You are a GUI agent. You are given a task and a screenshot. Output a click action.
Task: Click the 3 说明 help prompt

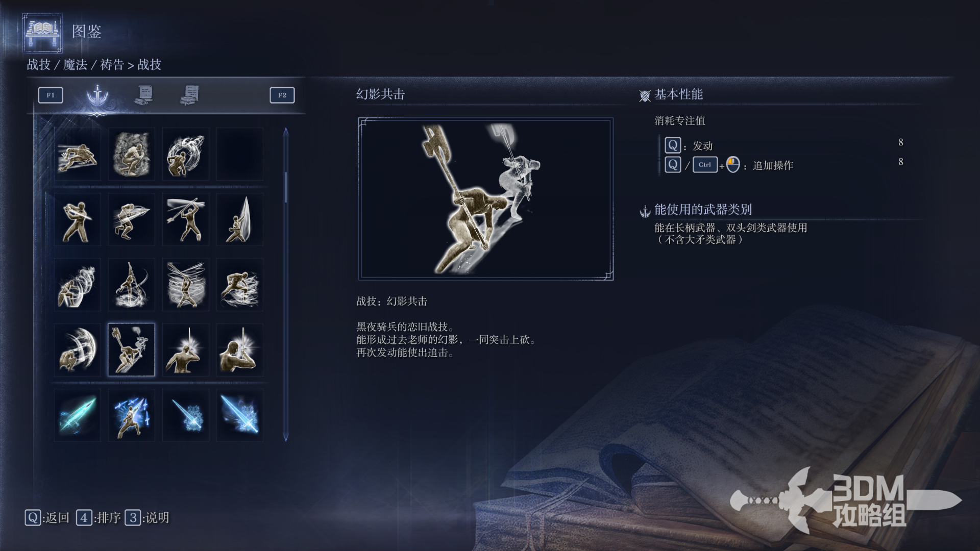147,518
